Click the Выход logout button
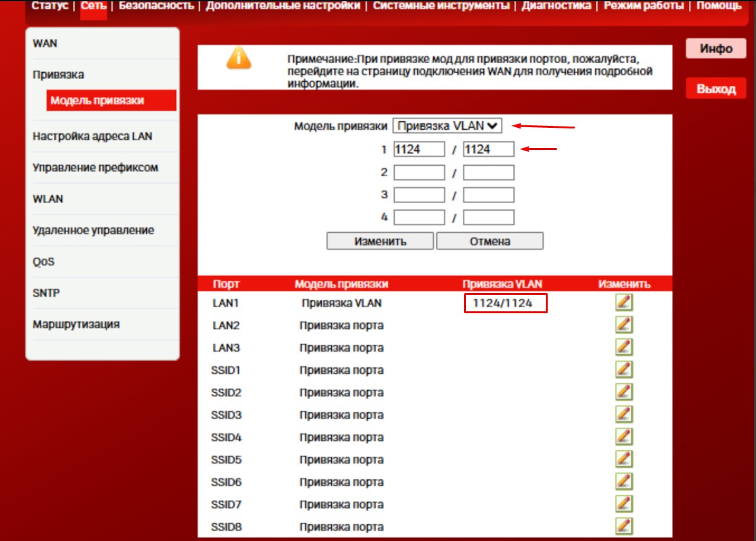This screenshot has width=756, height=541. (x=716, y=89)
